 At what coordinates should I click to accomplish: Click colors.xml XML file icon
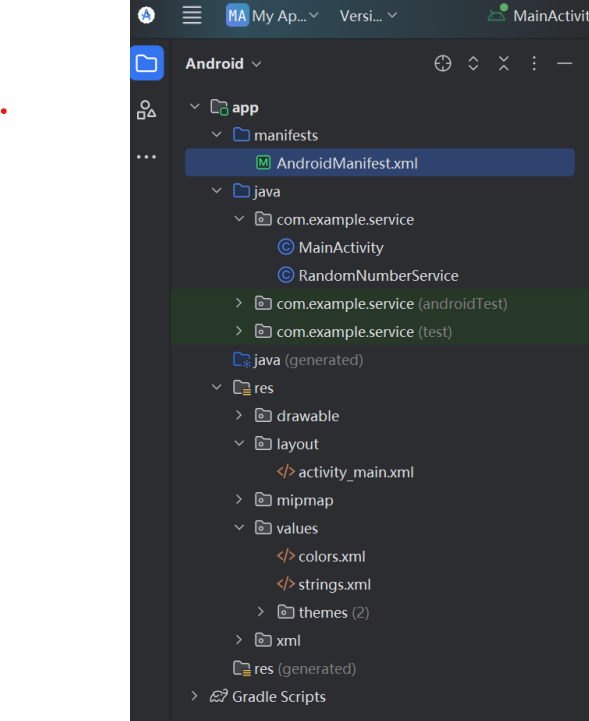286,555
